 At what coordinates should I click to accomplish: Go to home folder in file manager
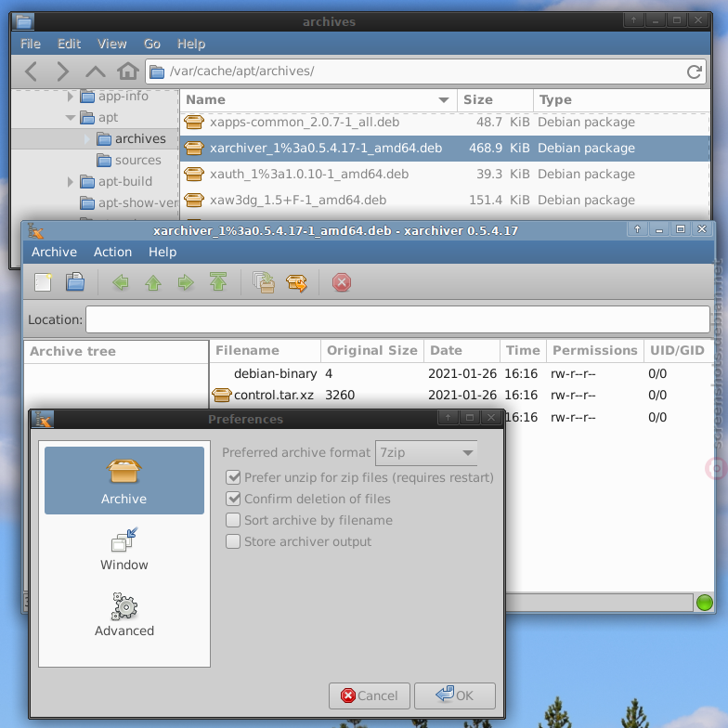(128, 71)
